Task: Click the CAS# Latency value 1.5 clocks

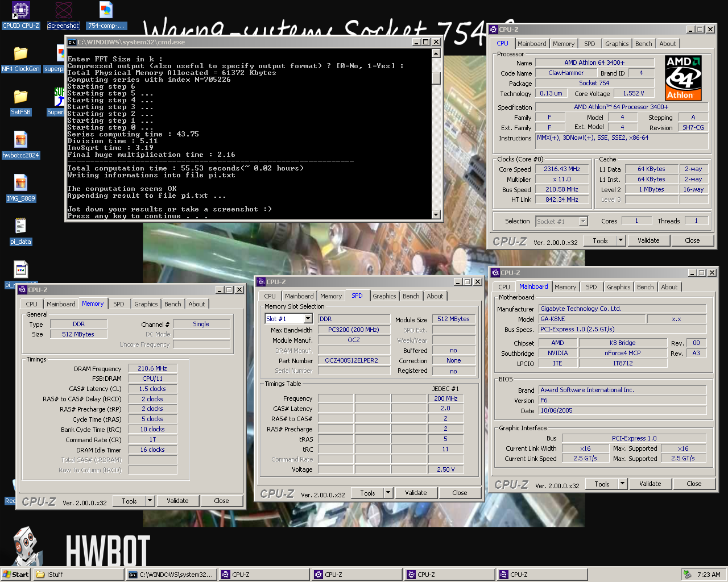Action: point(152,389)
